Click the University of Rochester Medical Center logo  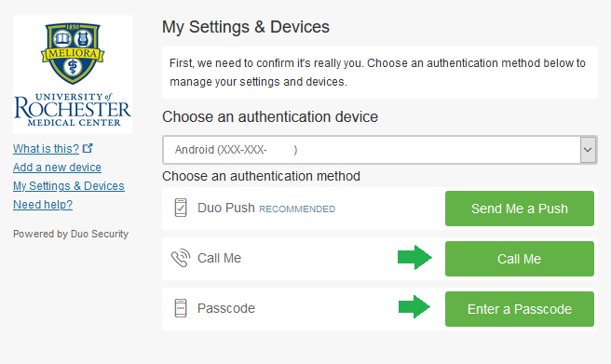coord(73,74)
